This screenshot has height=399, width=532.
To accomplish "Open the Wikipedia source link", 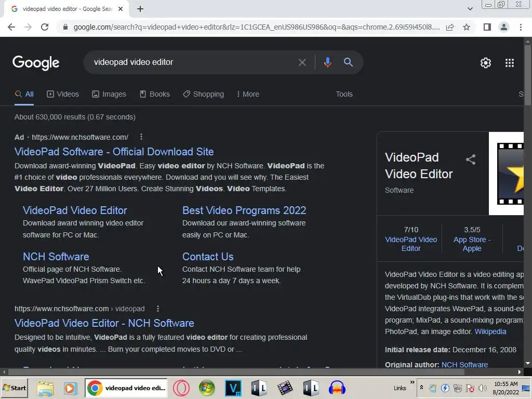I will point(490,331).
